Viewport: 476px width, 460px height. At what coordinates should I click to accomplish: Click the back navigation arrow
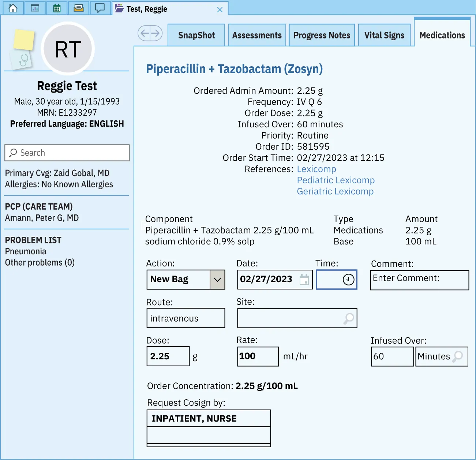tap(145, 33)
